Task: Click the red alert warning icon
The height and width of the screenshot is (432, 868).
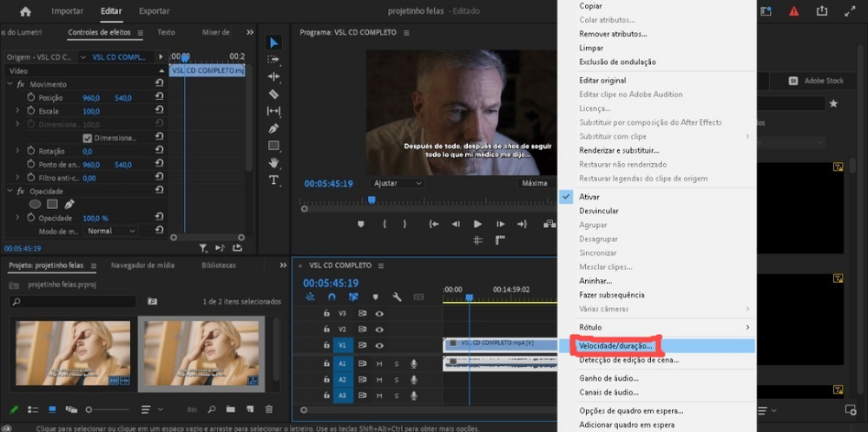Action: point(794,11)
